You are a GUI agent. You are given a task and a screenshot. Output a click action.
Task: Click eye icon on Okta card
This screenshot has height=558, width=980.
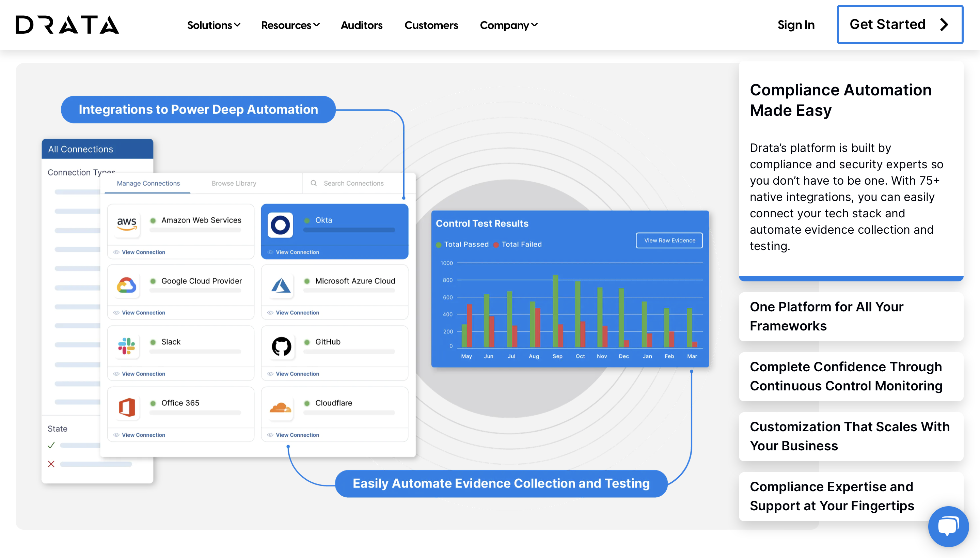(270, 252)
